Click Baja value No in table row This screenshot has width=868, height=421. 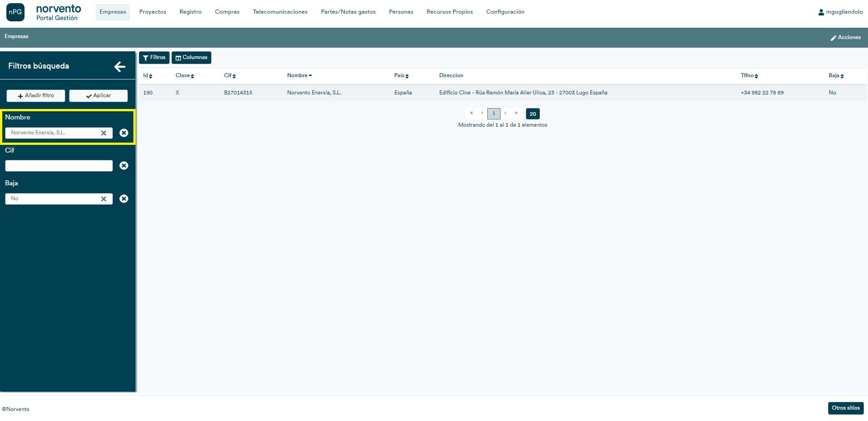[832, 93]
